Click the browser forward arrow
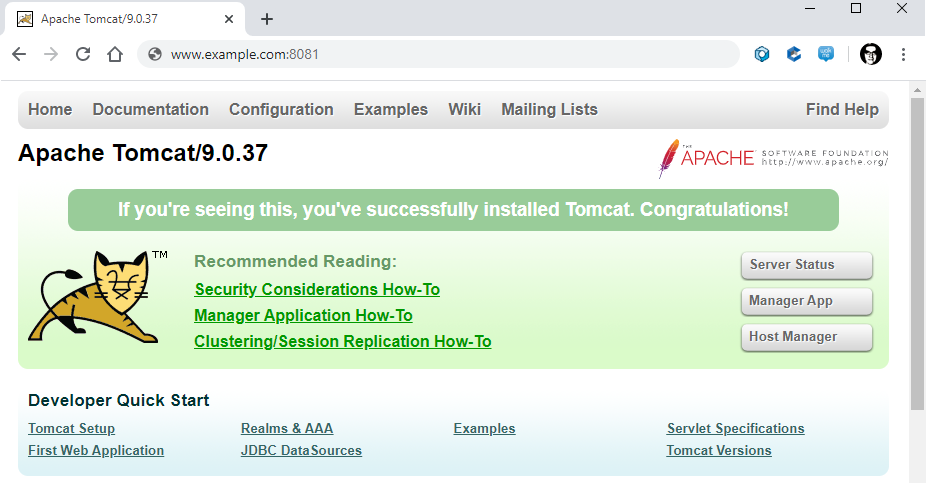This screenshot has width=931, height=483. [x=51, y=54]
